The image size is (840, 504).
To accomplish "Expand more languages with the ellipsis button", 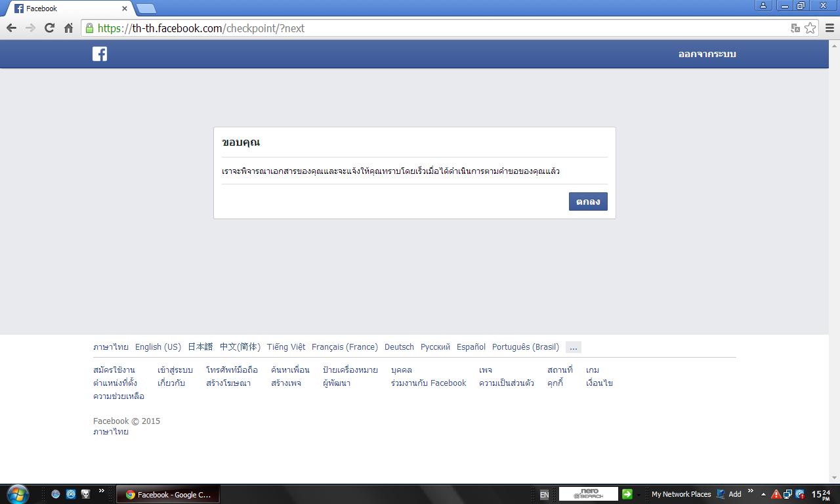I will tap(574, 347).
